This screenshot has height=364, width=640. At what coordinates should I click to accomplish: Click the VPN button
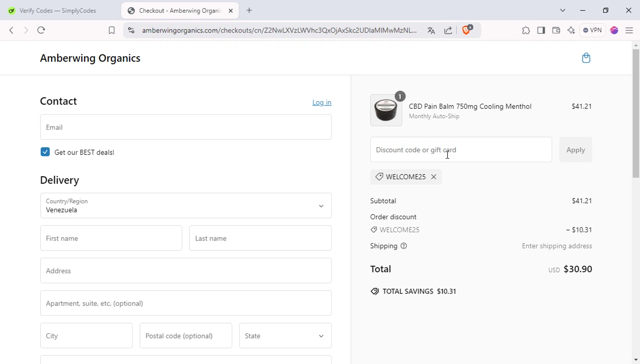pos(593,30)
